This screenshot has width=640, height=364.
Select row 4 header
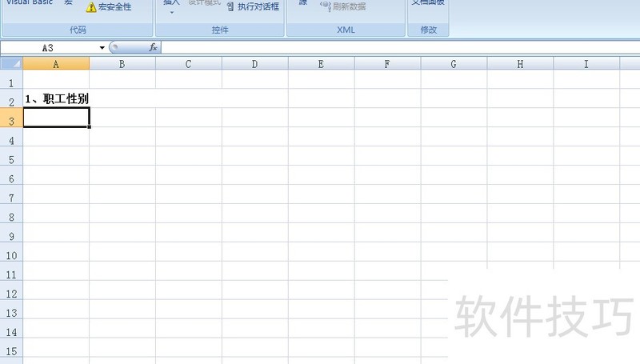tap(11, 137)
